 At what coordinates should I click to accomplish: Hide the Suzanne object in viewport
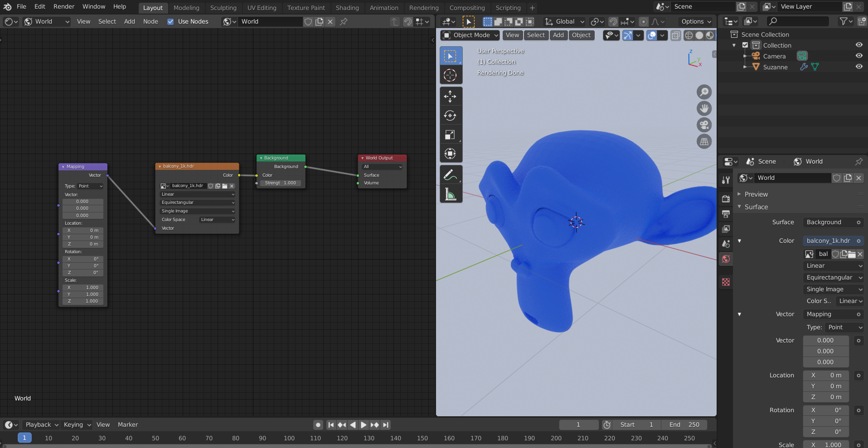point(859,67)
